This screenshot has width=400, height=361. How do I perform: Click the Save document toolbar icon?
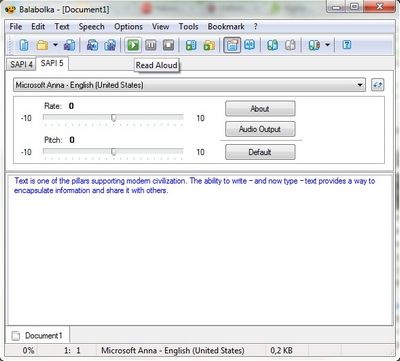[x=69, y=45]
